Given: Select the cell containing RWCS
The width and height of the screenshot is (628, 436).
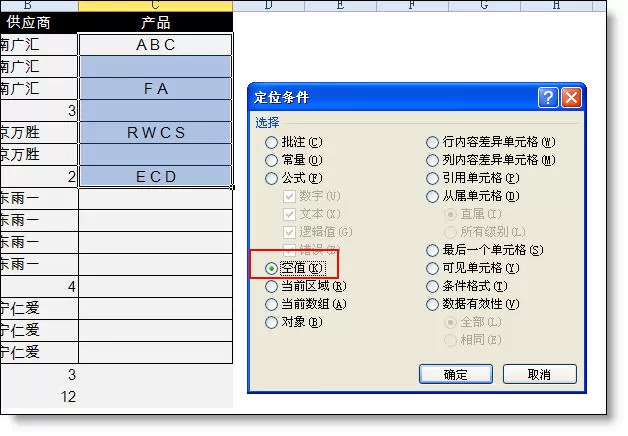Looking at the screenshot, I should tap(156, 133).
